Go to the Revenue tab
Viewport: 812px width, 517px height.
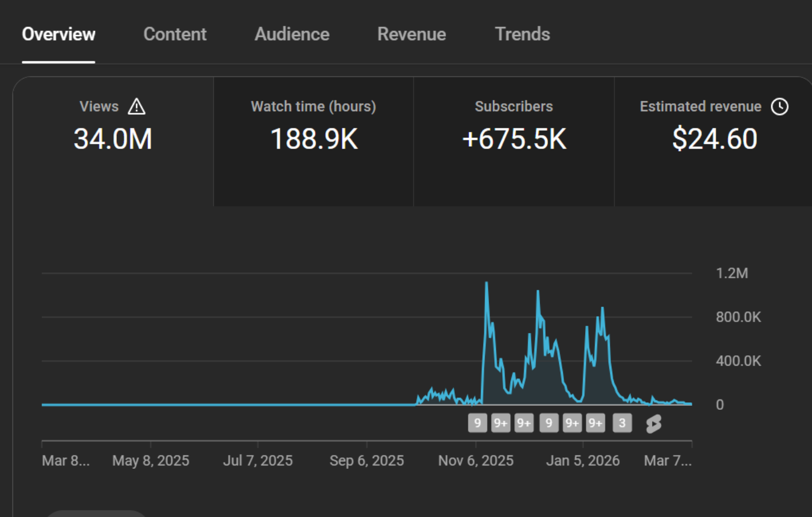point(411,34)
